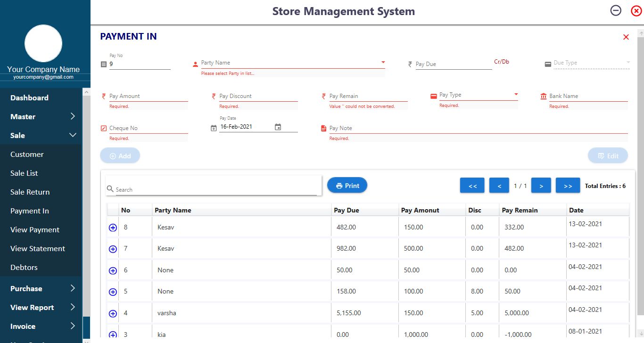Open the Pay Type dropdown
Viewport: 644px width, 343px height.
coord(516,95)
